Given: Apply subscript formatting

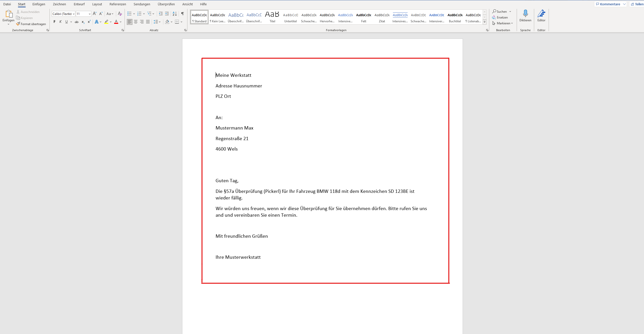Looking at the screenshot, I should click(x=83, y=22).
